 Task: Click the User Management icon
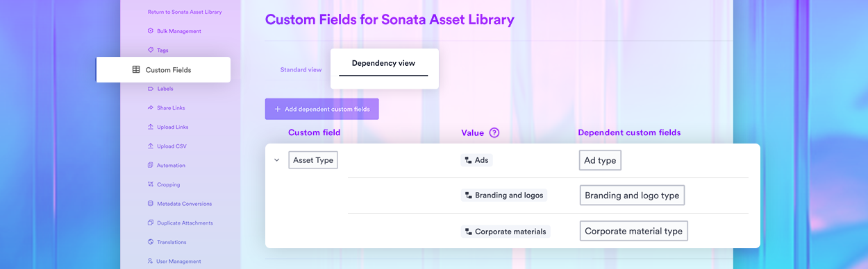(151, 261)
